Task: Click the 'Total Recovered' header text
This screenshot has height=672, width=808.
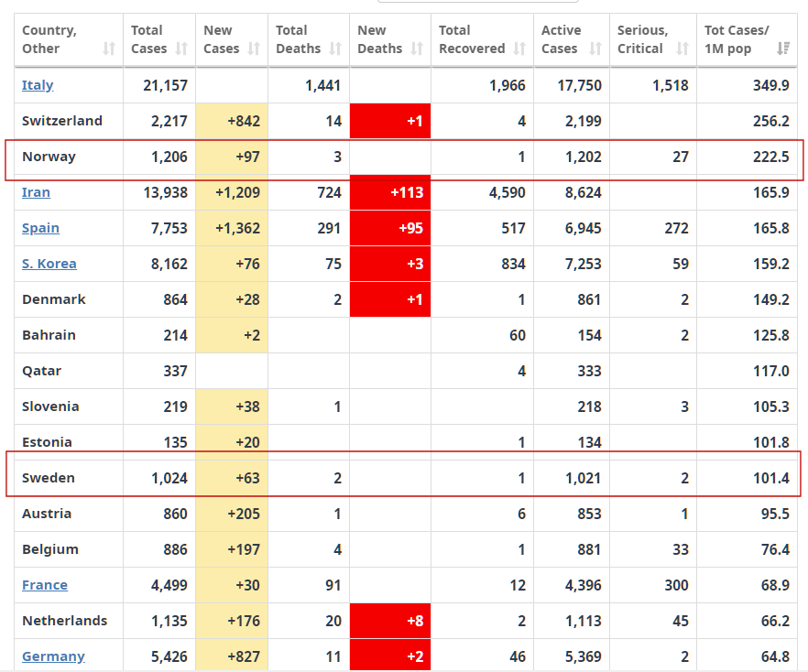Action: (x=472, y=39)
